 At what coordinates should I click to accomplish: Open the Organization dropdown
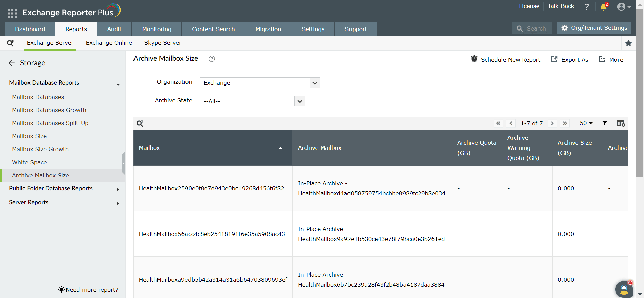tap(260, 83)
